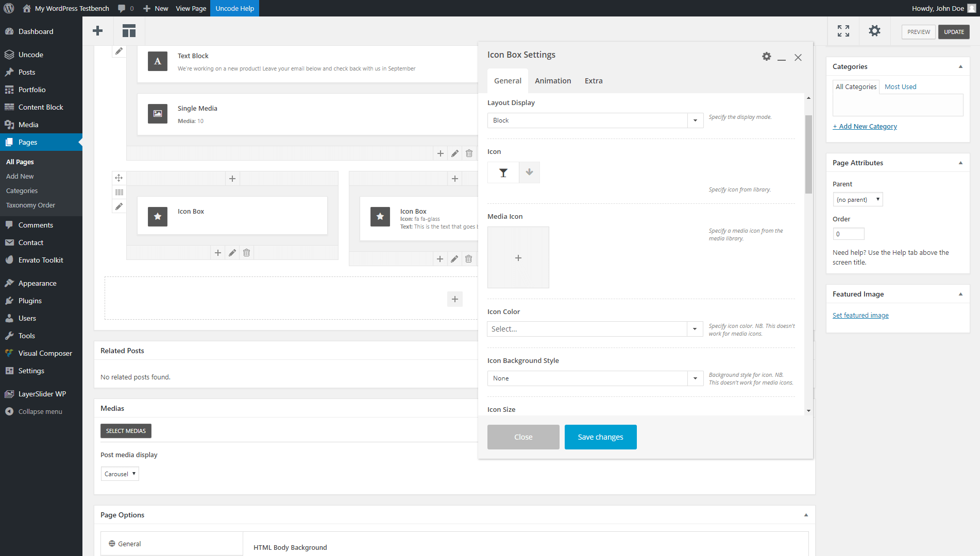Open Uncode Help in admin bar
This screenshot has width=980, height=556.
[234, 8]
